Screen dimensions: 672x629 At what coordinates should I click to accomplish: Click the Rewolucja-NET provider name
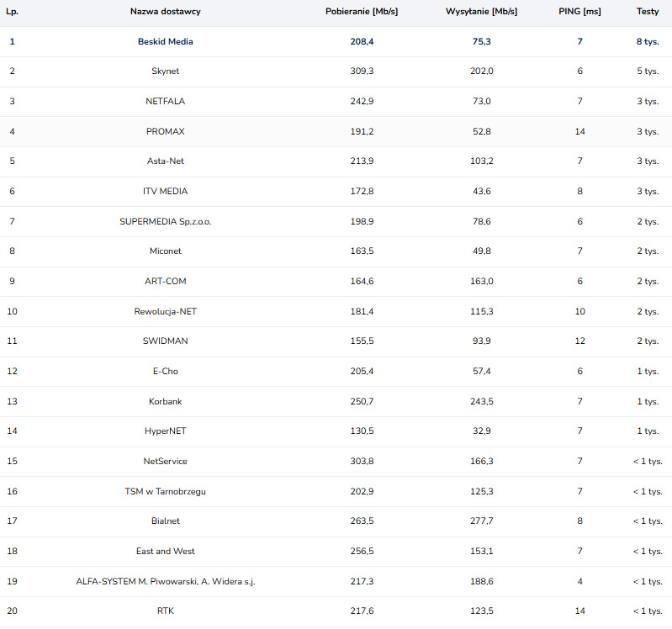(165, 311)
